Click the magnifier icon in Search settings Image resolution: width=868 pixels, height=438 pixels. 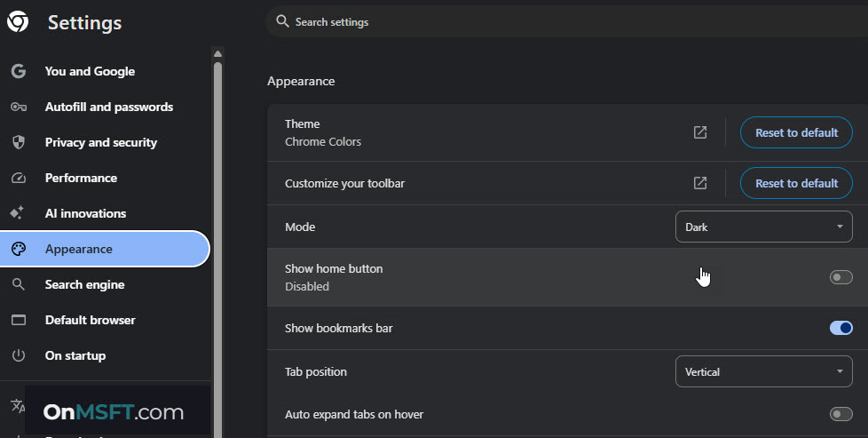(282, 21)
